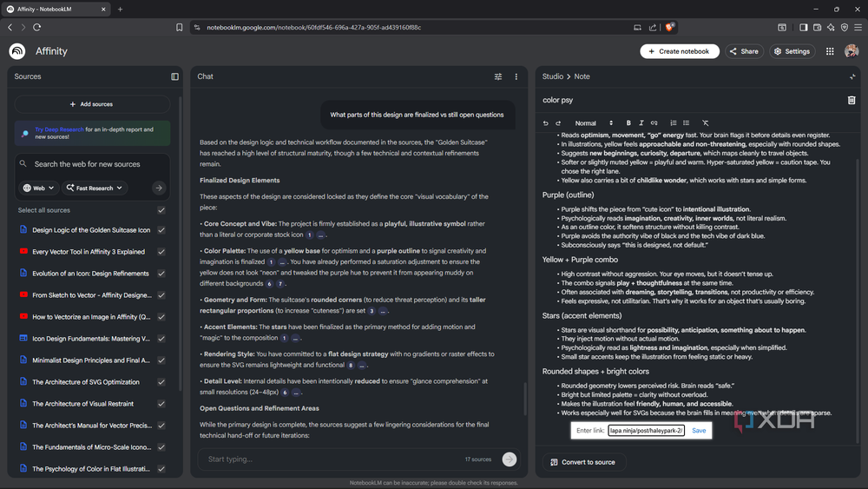The width and height of the screenshot is (868, 489).
Task: Insert a bulleted list in the note
Action: click(x=686, y=123)
